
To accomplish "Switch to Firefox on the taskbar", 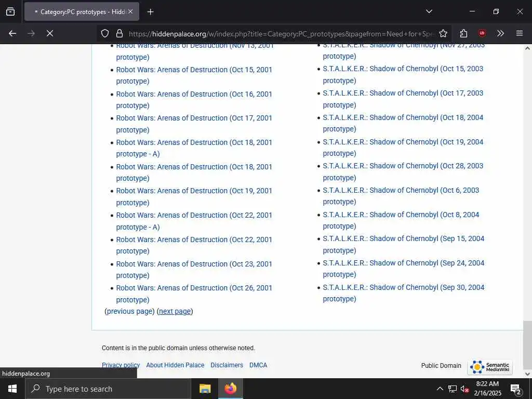I will [230, 389].
